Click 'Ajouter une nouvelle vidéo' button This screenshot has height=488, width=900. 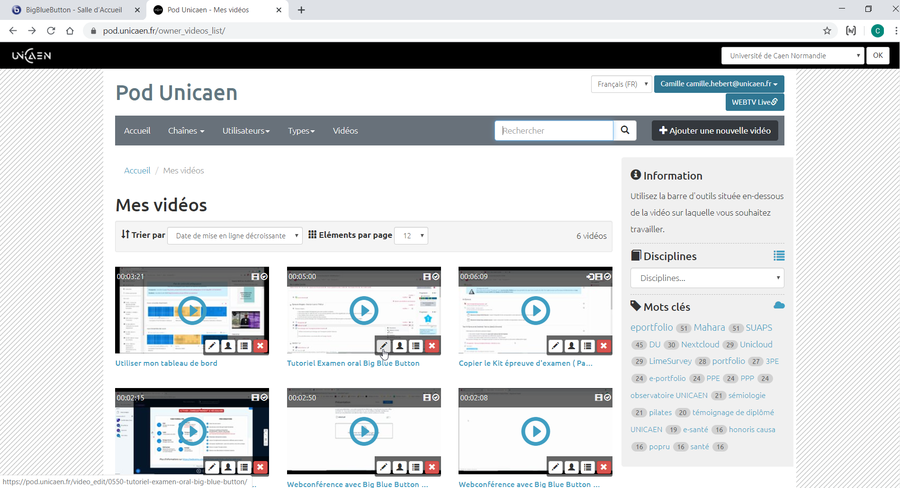(715, 130)
